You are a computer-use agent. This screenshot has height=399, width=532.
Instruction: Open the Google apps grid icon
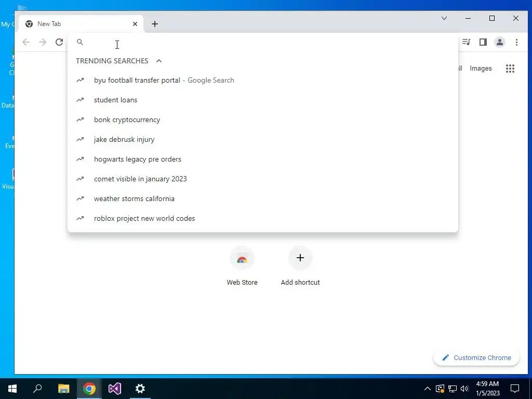(510, 69)
